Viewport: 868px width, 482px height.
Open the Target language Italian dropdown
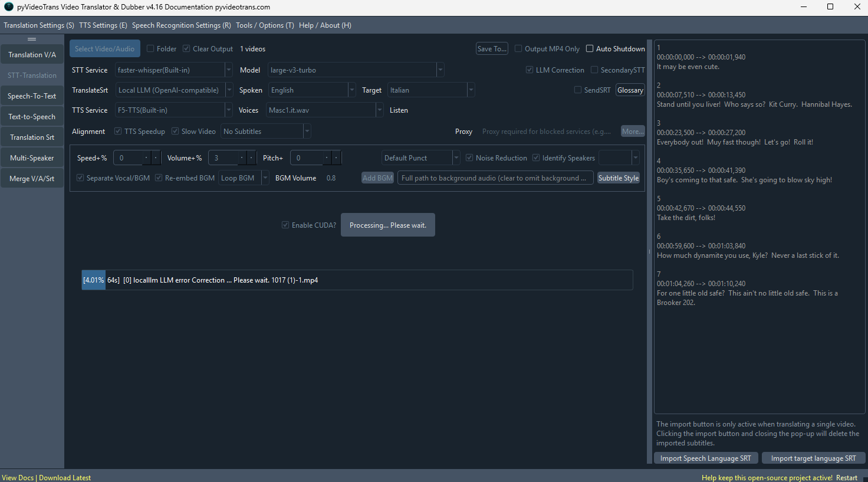(431, 90)
